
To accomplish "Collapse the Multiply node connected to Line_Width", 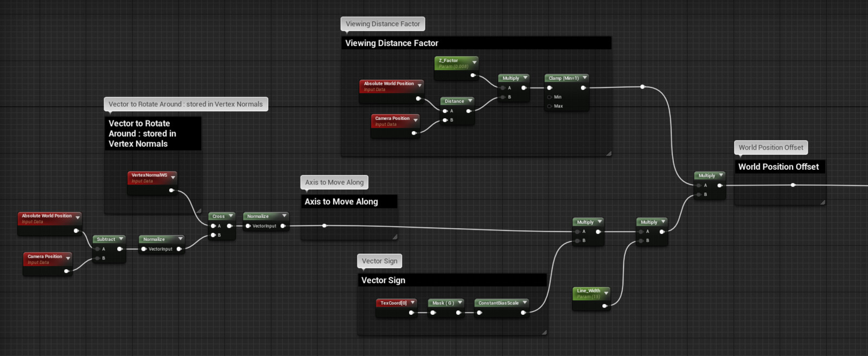I will coord(663,221).
